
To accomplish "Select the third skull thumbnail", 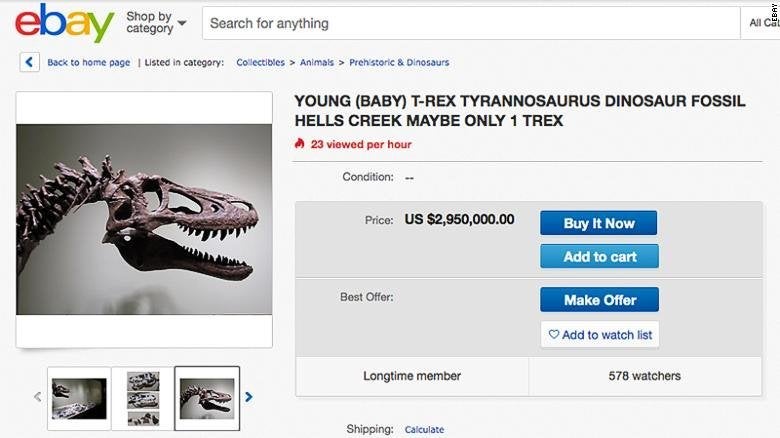I will 207,398.
